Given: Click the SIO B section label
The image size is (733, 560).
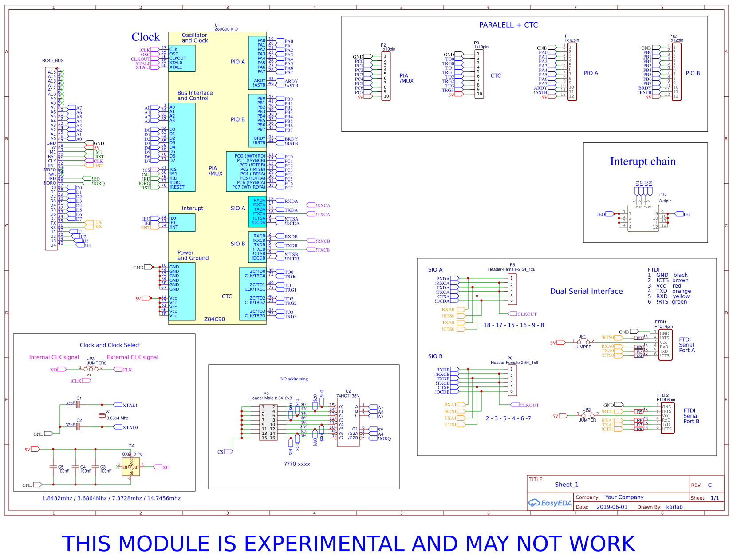Looking at the screenshot, I should pyautogui.click(x=435, y=356).
